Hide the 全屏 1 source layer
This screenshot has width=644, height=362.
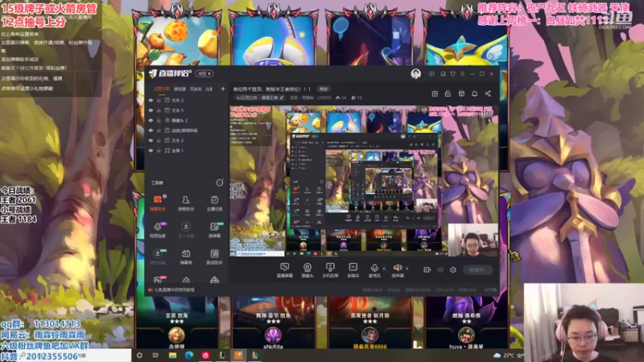coord(151,150)
